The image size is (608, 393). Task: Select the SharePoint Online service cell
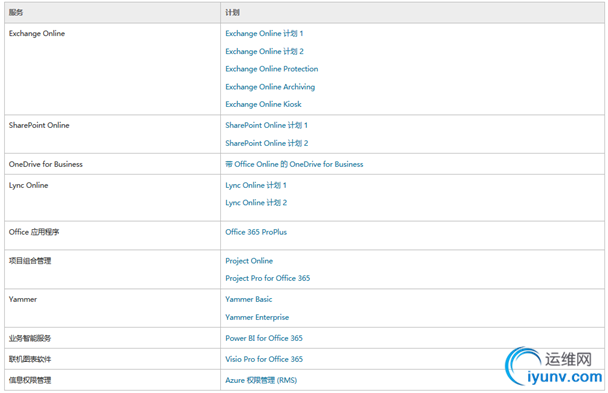(x=112, y=134)
